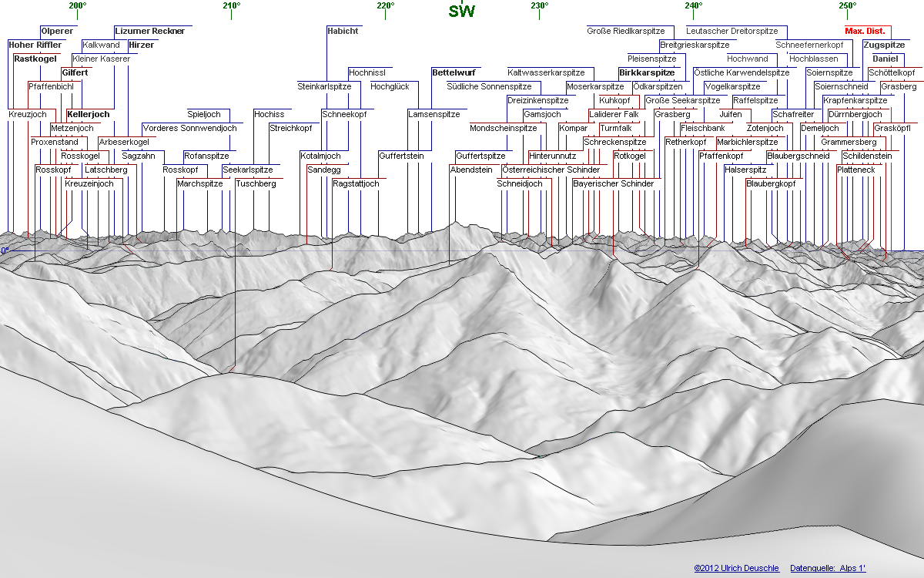924x578 pixels.
Task: Click the Habicht peak label
Action: point(343,31)
